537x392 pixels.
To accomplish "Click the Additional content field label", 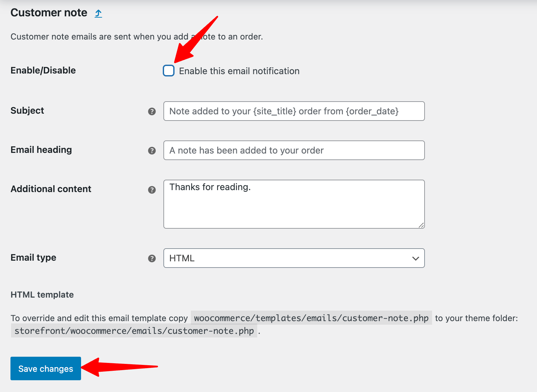I will (51, 189).
